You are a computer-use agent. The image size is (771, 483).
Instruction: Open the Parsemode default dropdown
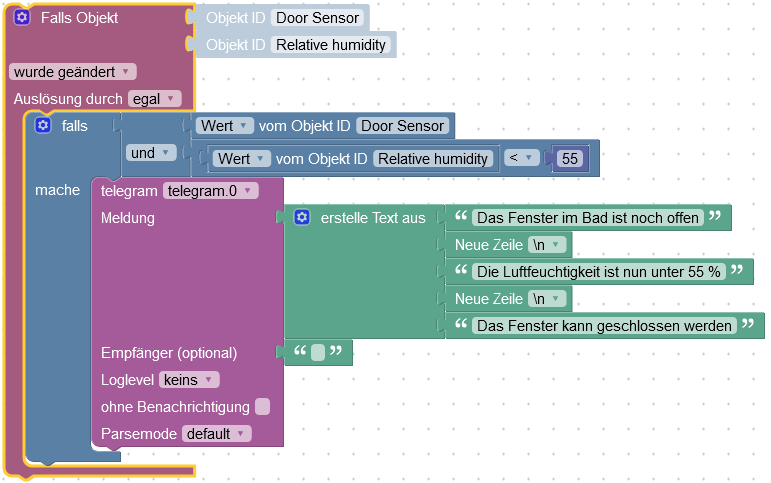216,434
